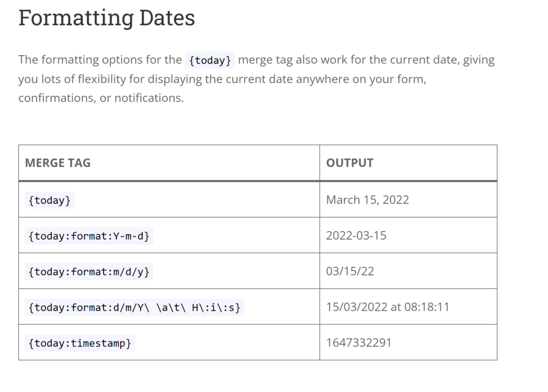Click the "March 15, 2022" output cell

tap(367, 200)
